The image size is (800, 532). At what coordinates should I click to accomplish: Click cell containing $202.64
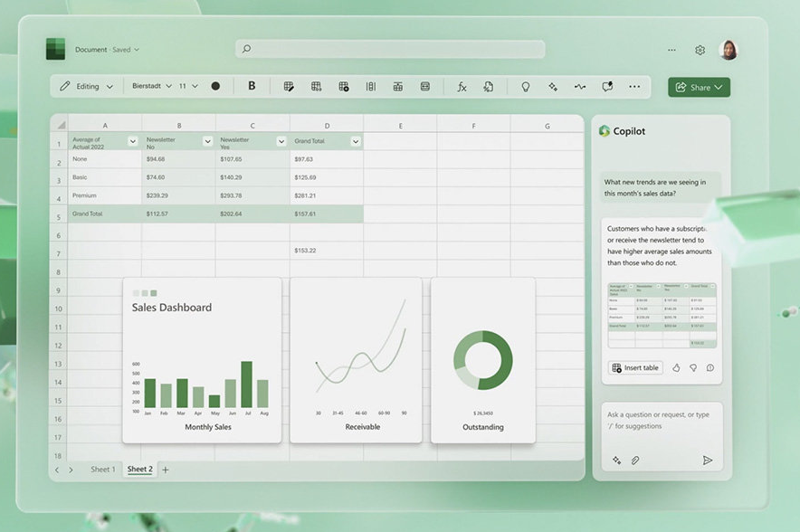252,214
